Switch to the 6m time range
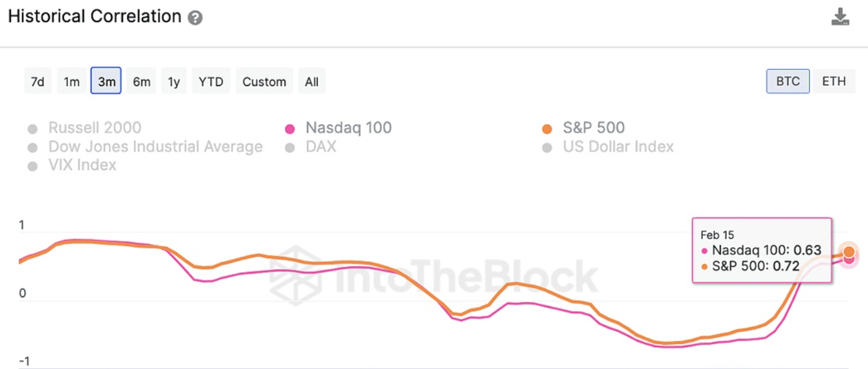Image resolution: width=868 pixels, height=369 pixels. [x=141, y=82]
